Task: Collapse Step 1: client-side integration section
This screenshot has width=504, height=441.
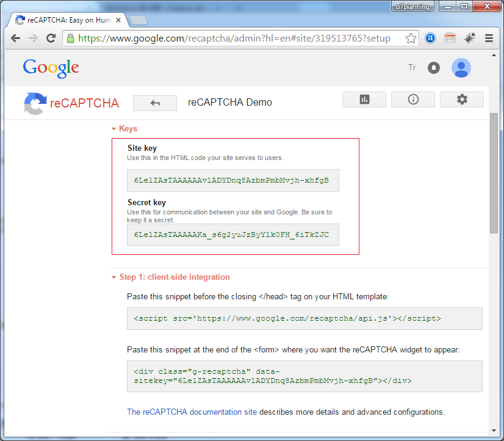Action: [x=171, y=277]
